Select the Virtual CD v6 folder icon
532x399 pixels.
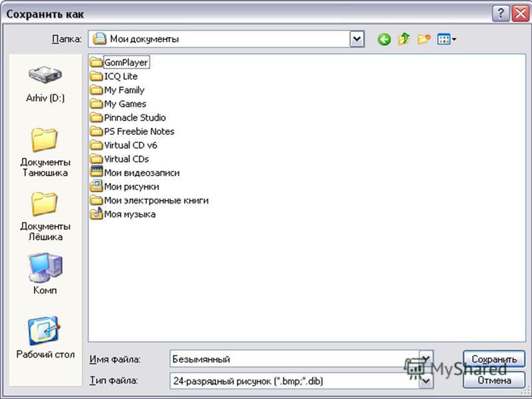click(96, 145)
